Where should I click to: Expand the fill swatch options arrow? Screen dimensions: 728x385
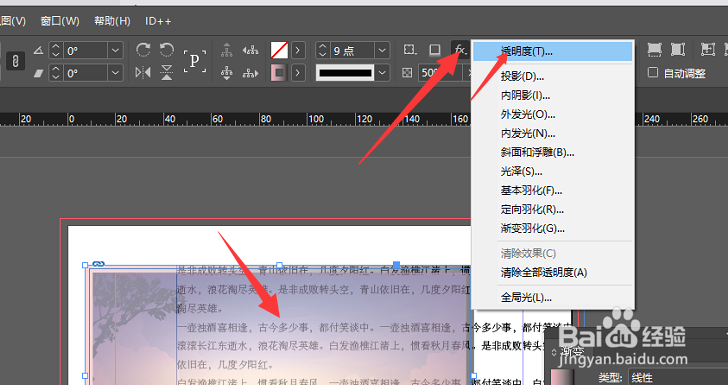coord(298,50)
